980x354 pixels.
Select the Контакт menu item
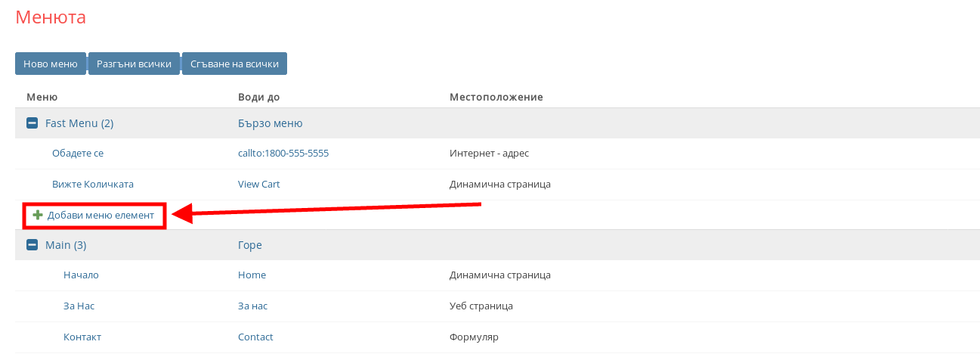coord(82,337)
